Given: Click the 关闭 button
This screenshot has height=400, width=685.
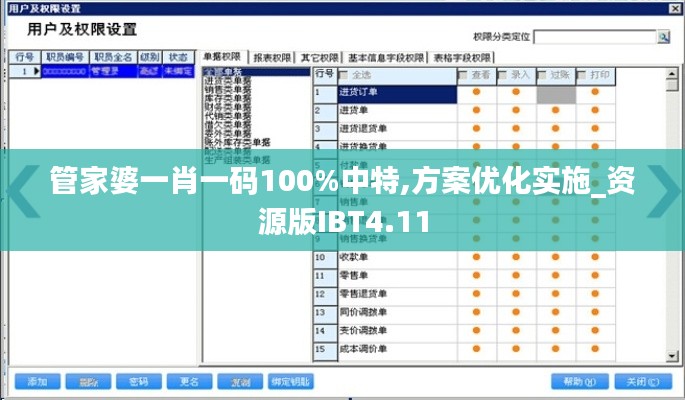Looking at the screenshot, I should pyautogui.click(x=643, y=382).
